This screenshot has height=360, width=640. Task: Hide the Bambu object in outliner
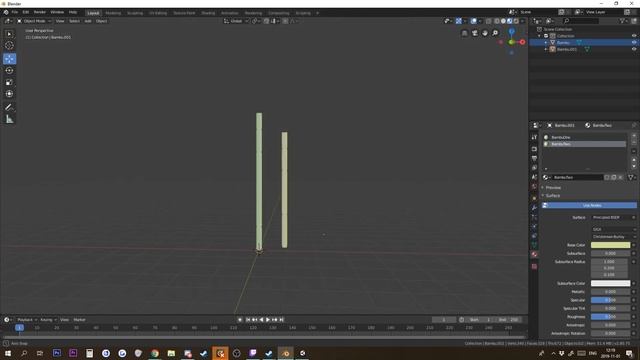click(634, 42)
